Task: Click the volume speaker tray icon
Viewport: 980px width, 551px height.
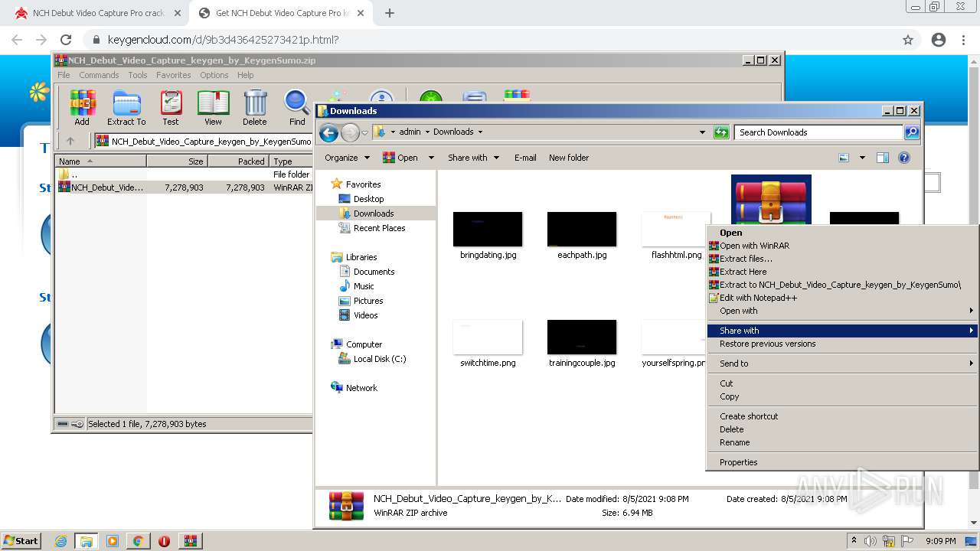Action: [870, 541]
